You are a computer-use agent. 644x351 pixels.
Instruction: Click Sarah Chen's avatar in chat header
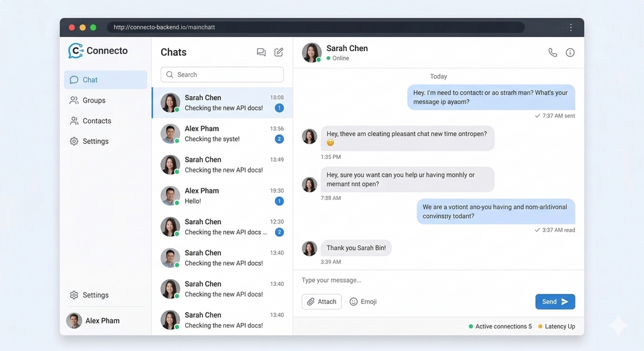[x=311, y=52]
